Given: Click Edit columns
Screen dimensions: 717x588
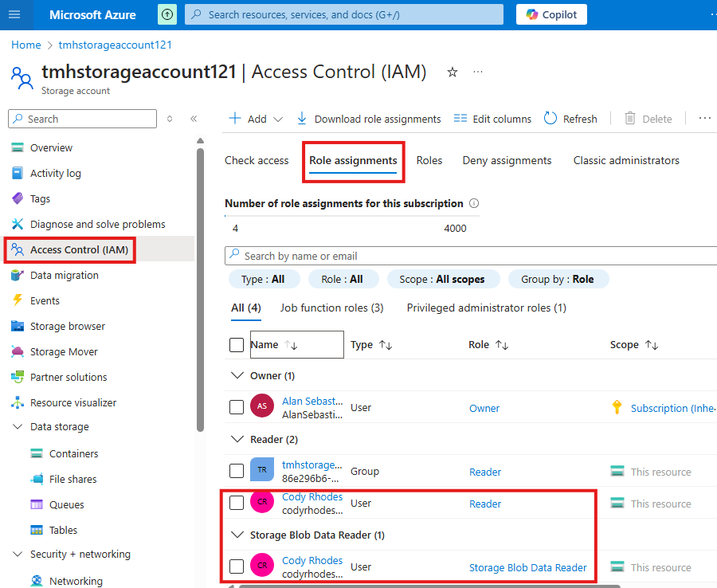Looking at the screenshot, I should pyautogui.click(x=492, y=119).
